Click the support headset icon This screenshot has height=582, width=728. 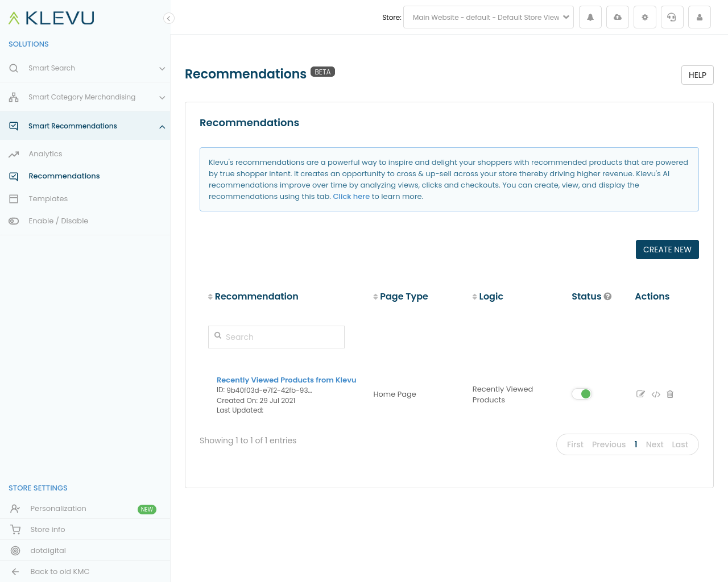(672, 18)
